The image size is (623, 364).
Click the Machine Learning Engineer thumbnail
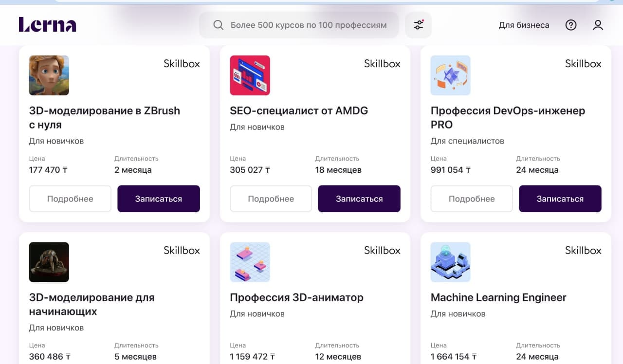point(450,262)
